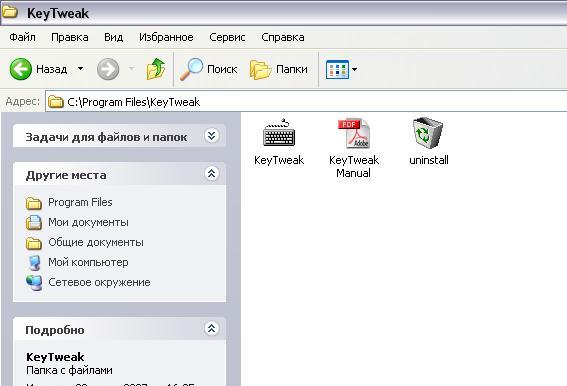Open the Файл menu

22,37
